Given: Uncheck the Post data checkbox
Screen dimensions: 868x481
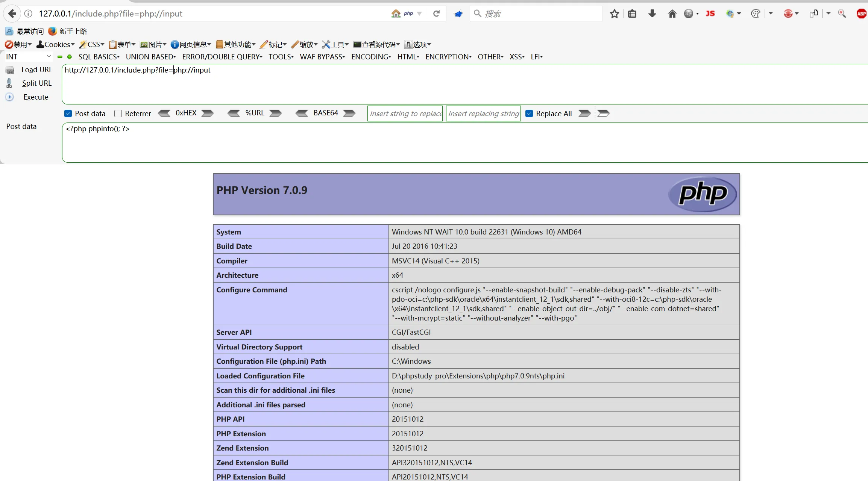Looking at the screenshot, I should pos(68,113).
